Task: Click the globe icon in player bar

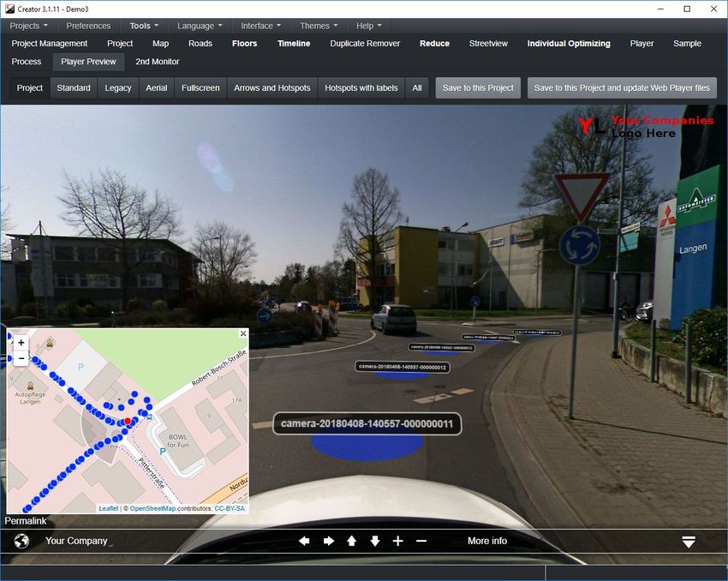Action: point(21,541)
